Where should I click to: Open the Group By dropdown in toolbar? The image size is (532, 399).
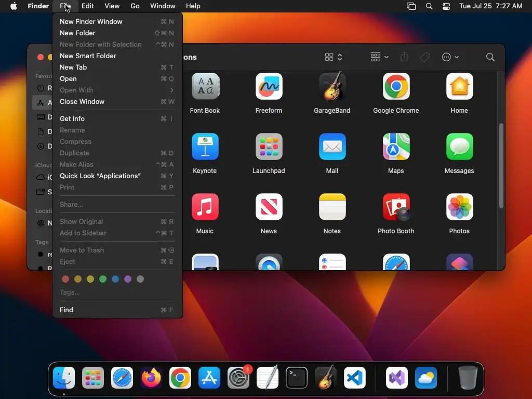(x=379, y=57)
